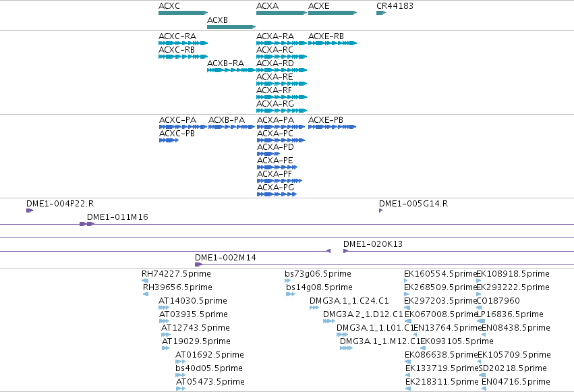Click the DME1-005G14.R BAC end
574x392 pixels.
[380, 211]
